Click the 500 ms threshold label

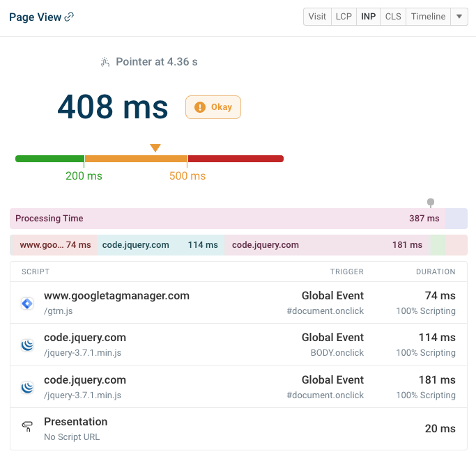(187, 176)
